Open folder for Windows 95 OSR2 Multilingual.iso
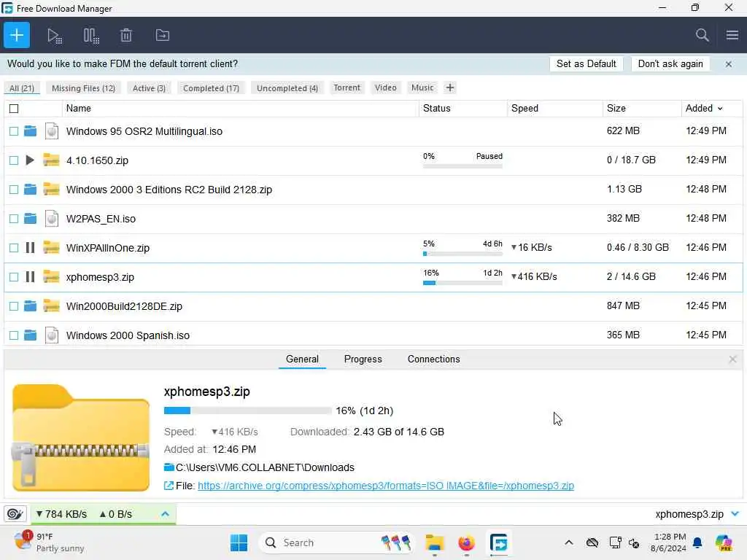 pyautogui.click(x=30, y=131)
